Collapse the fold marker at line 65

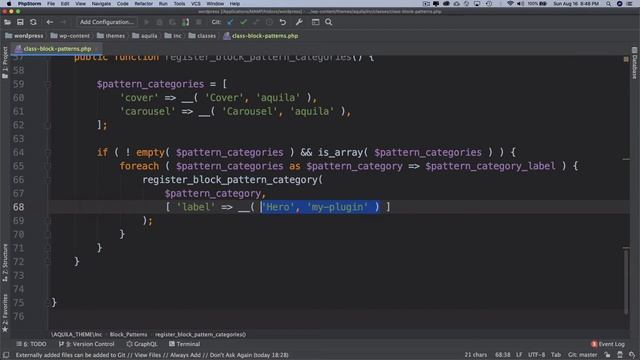click(48, 166)
